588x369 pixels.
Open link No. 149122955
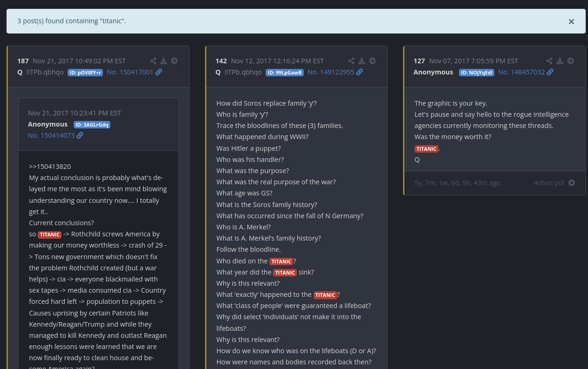click(x=331, y=72)
